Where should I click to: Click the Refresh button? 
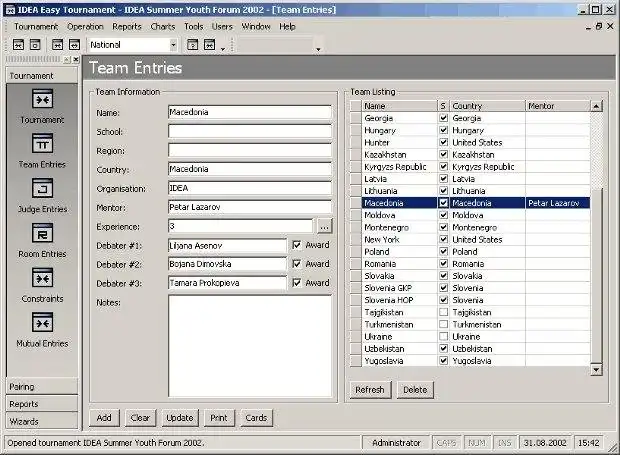[x=370, y=390]
